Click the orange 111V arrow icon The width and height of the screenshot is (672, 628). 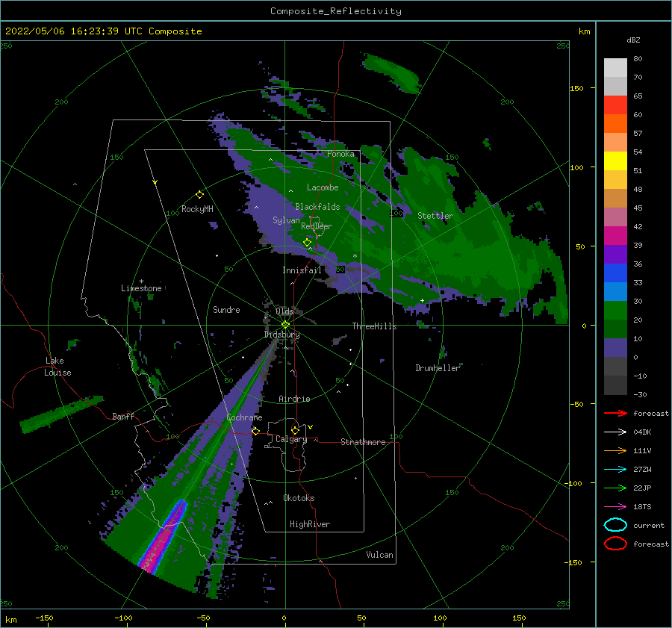click(x=615, y=450)
